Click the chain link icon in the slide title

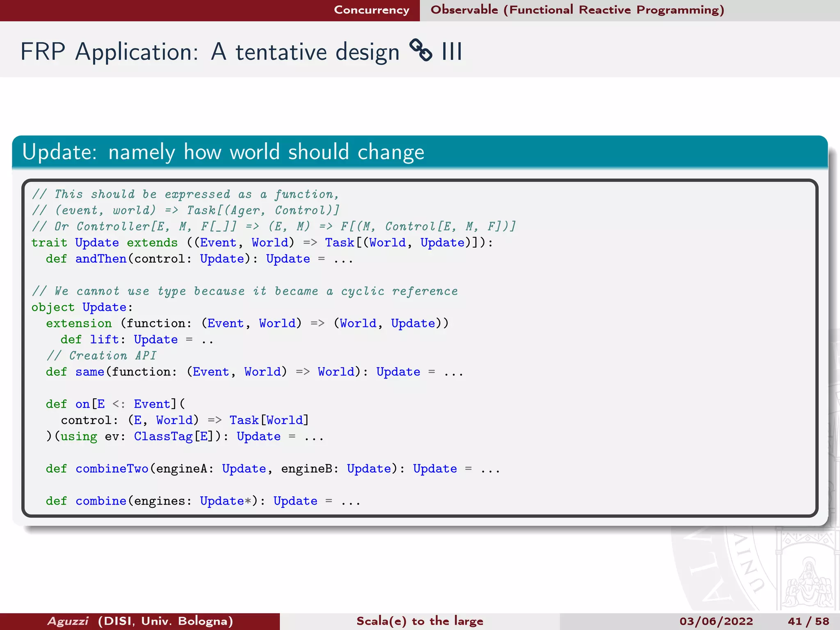[421, 50]
